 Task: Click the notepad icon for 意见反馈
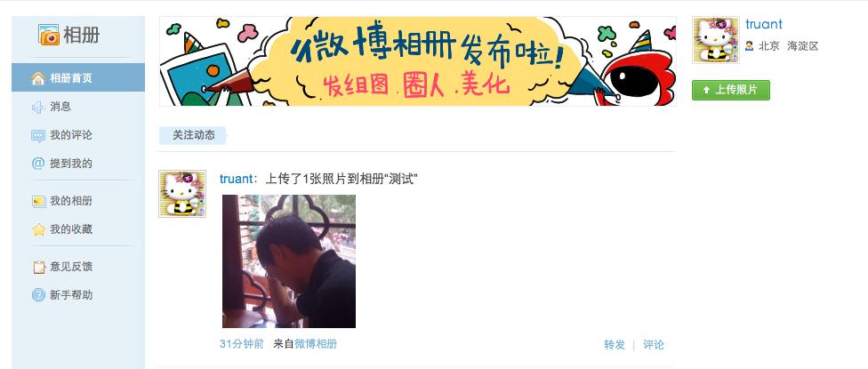(x=39, y=268)
